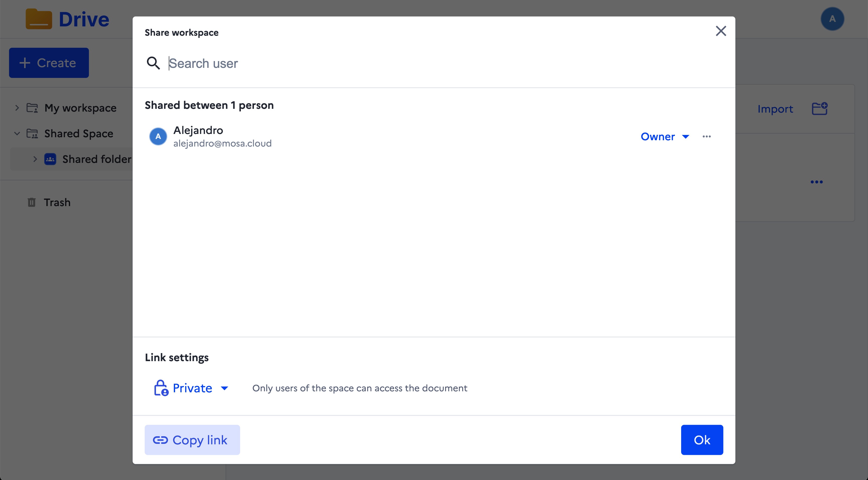The width and height of the screenshot is (868, 480).
Task: Open item options three-dot menu behind dialog
Action: tap(817, 182)
